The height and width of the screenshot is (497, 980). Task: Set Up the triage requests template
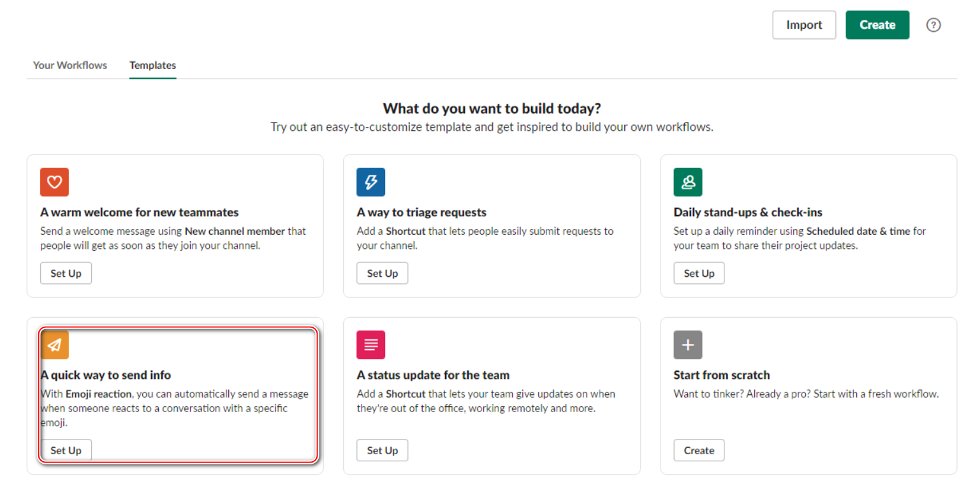click(383, 273)
